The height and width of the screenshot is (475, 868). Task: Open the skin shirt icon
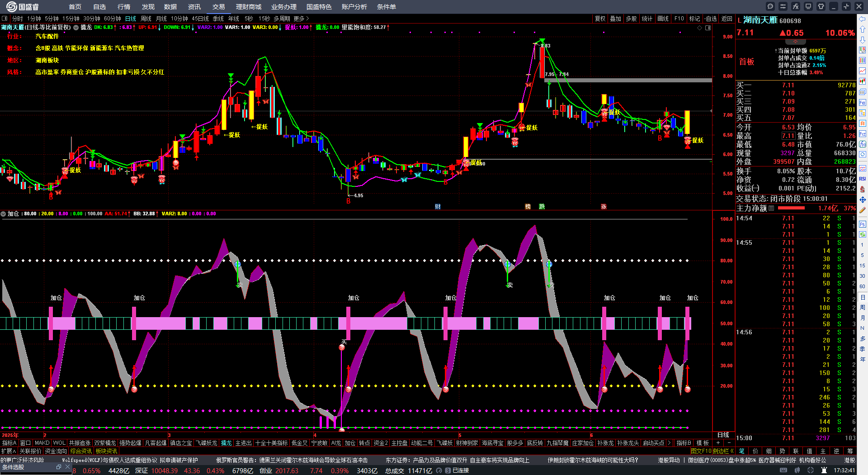click(x=821, y=6)
